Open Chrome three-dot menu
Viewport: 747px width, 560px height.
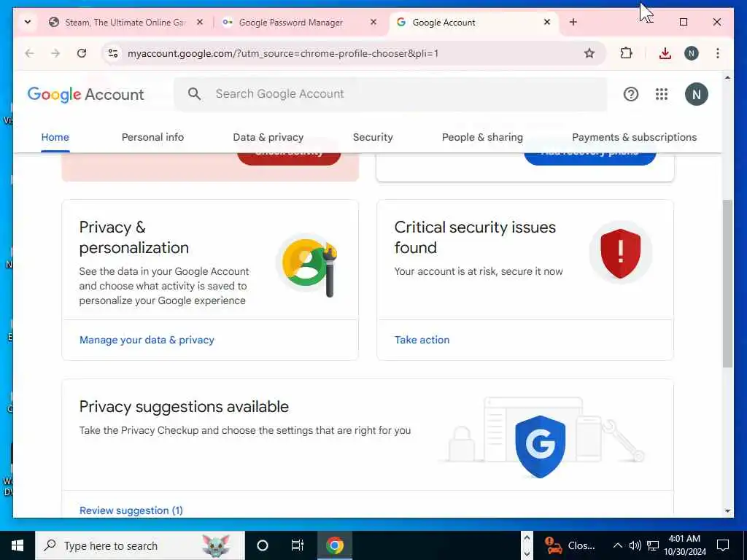pyautogui.click(x=718, y=53)
